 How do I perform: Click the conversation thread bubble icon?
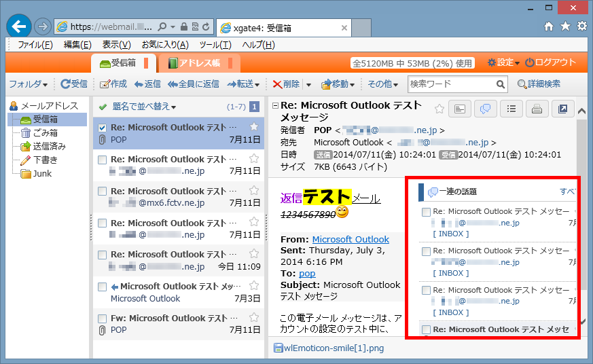[x=485, y=109]
